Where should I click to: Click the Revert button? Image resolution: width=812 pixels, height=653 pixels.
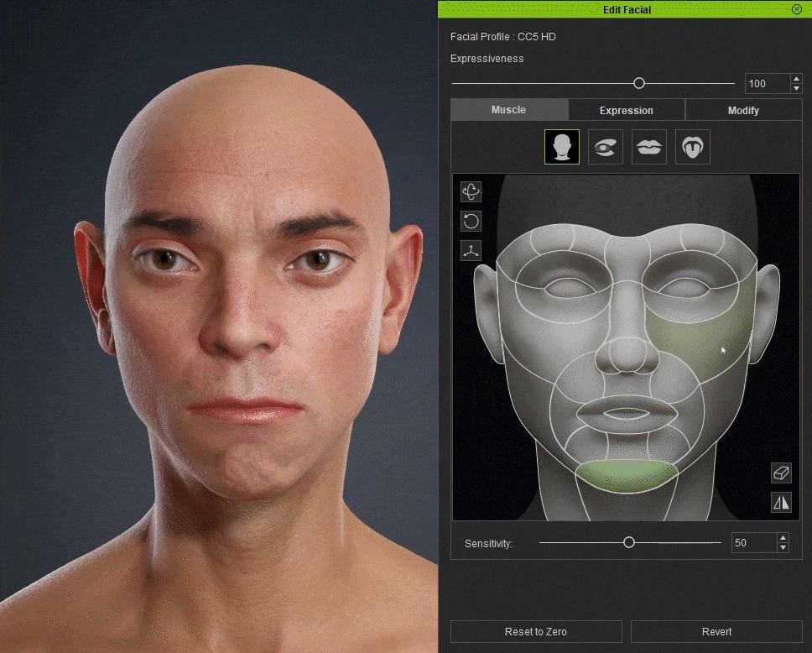(716, 632)
